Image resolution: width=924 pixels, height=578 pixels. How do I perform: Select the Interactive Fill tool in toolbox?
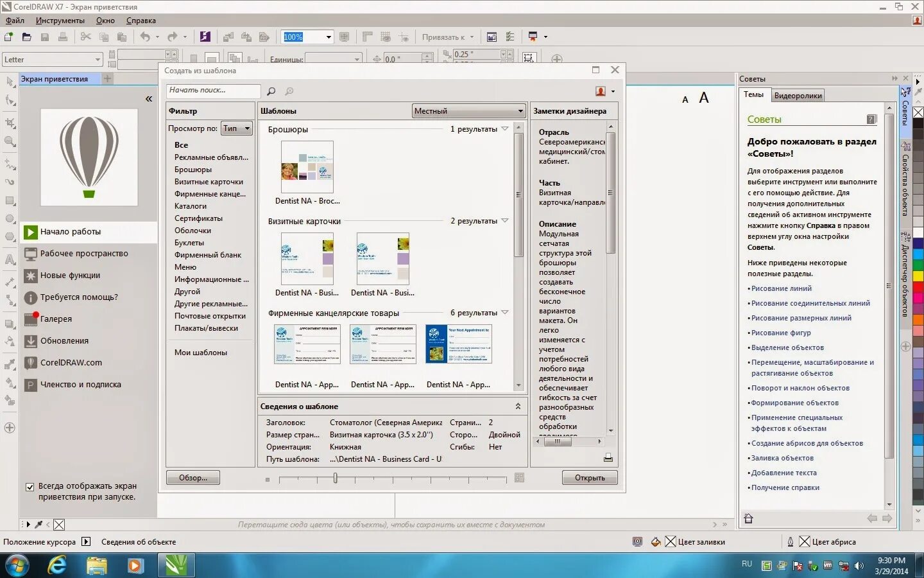(10, 383)
